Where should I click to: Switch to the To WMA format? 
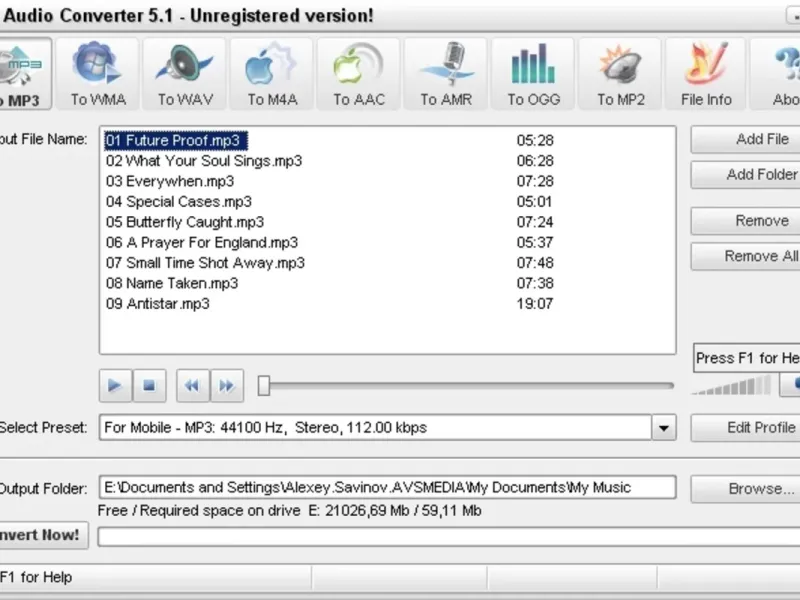click(98, 74)
